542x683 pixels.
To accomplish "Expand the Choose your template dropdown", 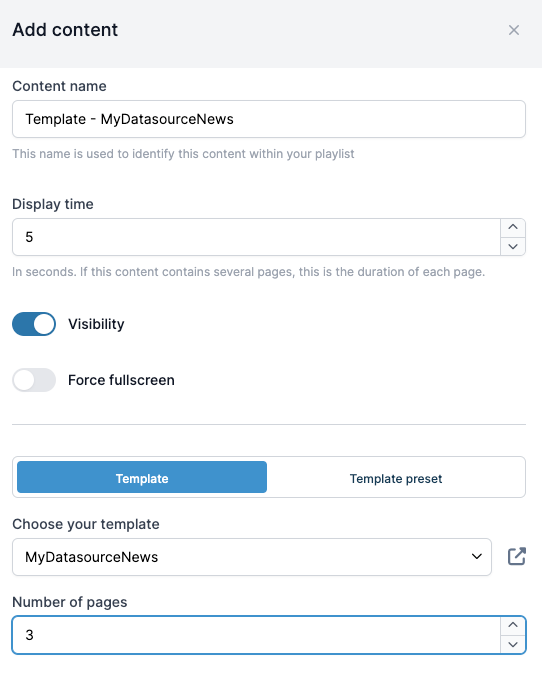I will (x=252, y=557).
